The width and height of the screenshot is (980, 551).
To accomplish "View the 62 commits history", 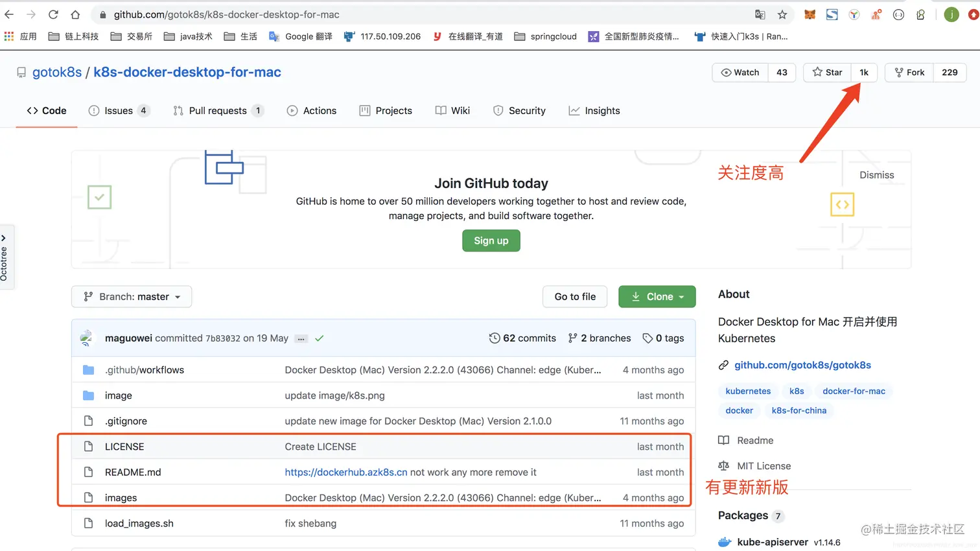I will pyautogui.click(x=522, y=338).
